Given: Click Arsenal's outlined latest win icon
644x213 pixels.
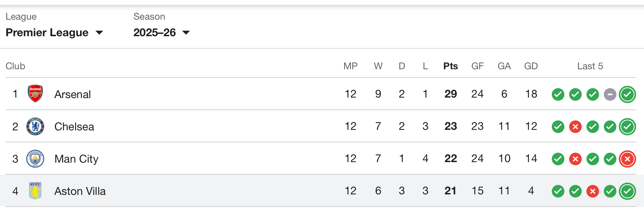Looking at the screenshot, I should [x=627, y=94].
